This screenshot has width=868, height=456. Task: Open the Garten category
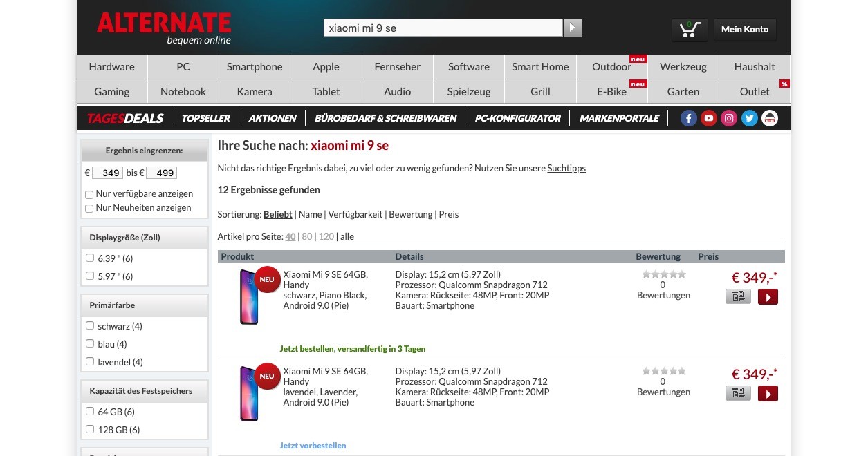click(x=683, y=91)
